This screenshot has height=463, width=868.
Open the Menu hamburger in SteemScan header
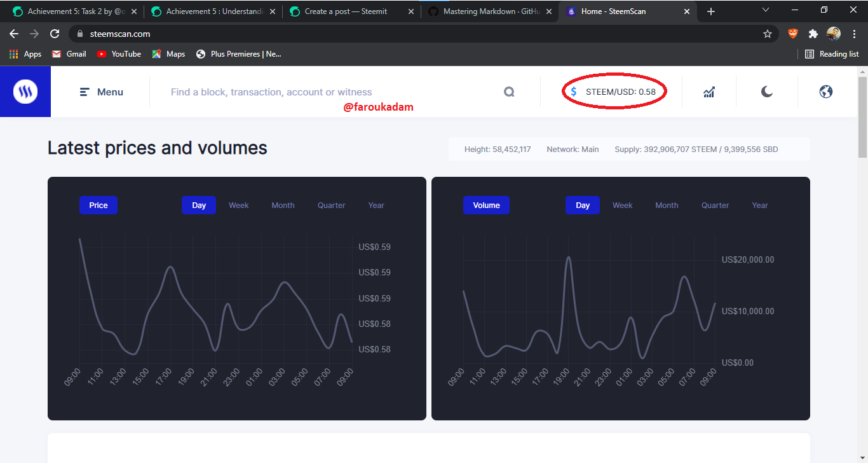tap(102, 92)
